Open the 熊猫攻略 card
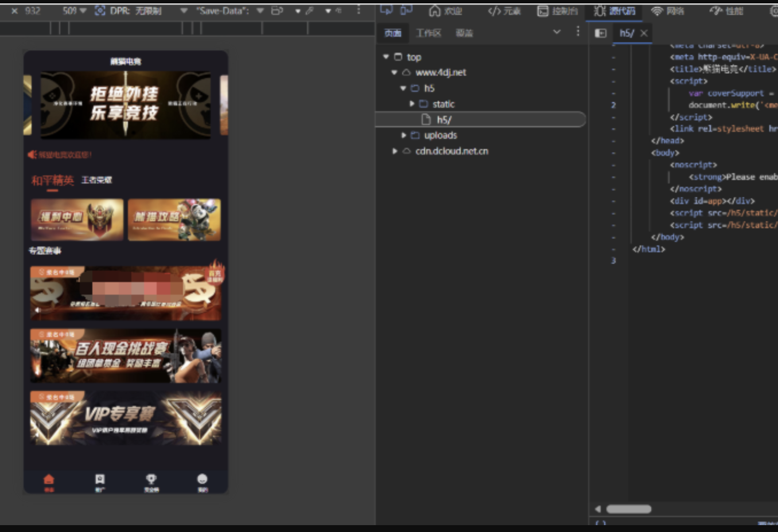778x532 pixels. 174,220
